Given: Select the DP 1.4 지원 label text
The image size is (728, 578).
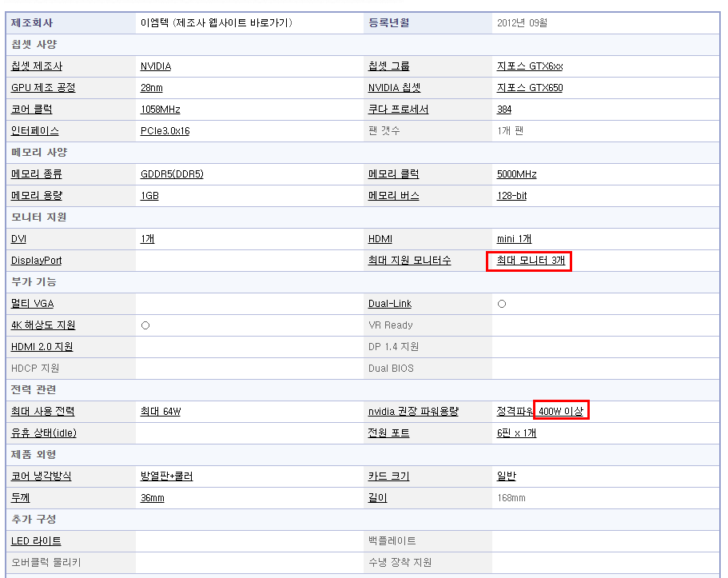Looking at the screenshot, I should [x=393, y=347].
